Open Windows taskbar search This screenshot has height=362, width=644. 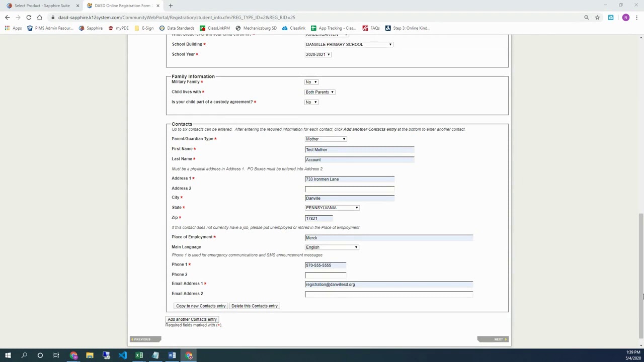[x=24, y=355]
